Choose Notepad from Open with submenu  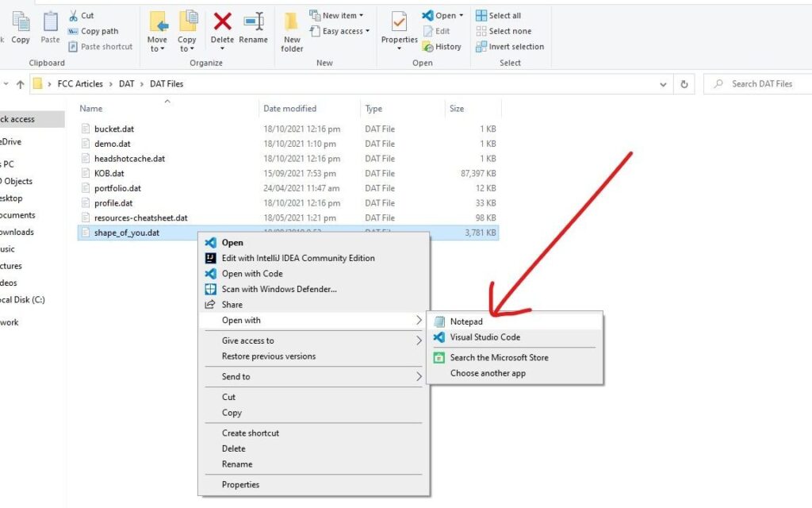click(466, 321)
